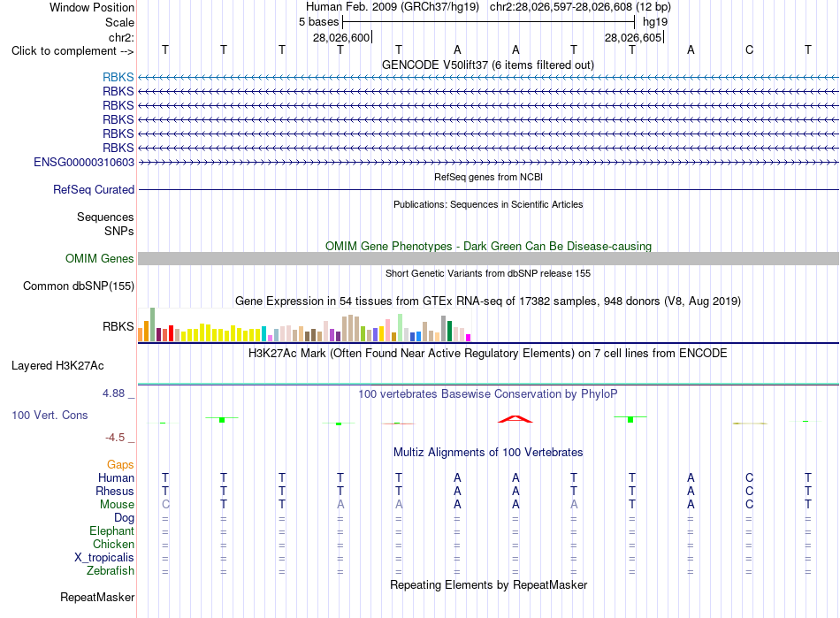840x618 pixels.
Task: Click the "Scale" label on the left
Action: coord(119,22)
